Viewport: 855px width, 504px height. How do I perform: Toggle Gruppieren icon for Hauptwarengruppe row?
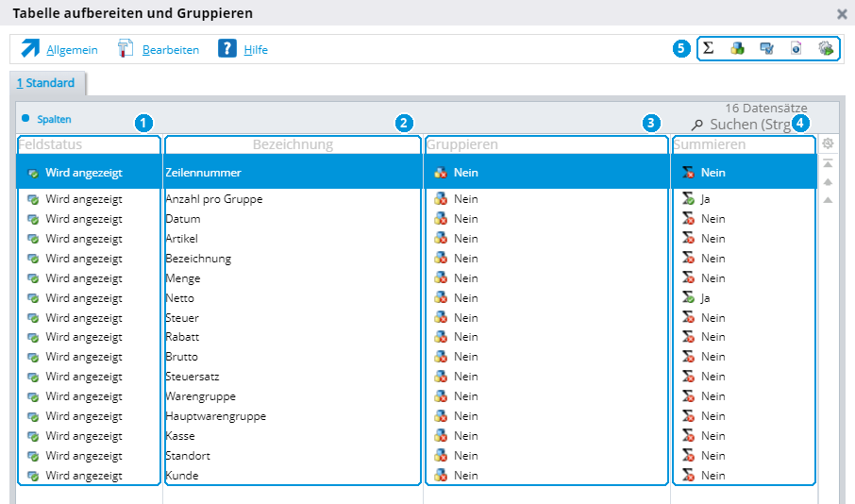pyautogui.click(x=441, y=416)
